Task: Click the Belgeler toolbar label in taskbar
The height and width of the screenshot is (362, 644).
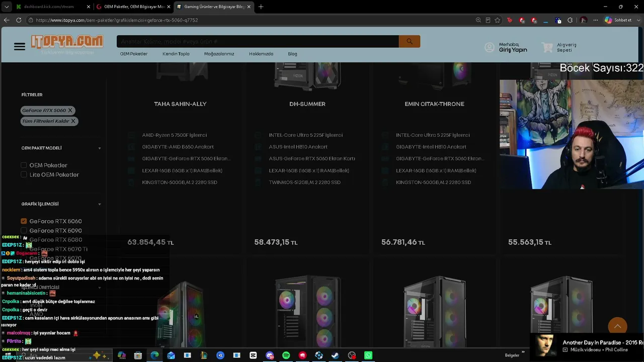Action: pyautogui.click(x=512, y=355)
